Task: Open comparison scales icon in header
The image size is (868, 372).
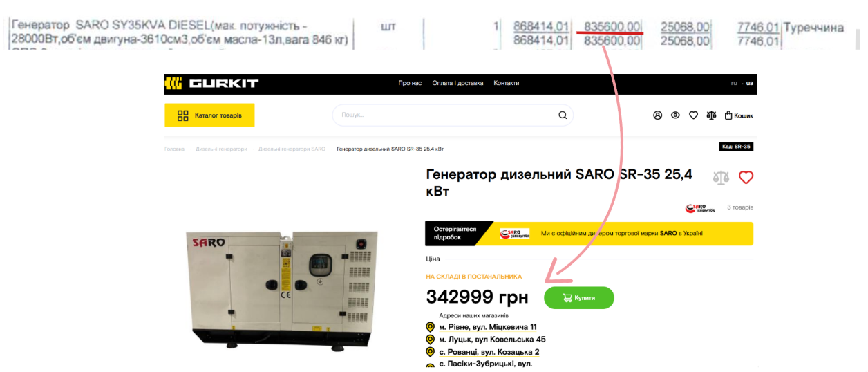Action: (x=711, y=115)
